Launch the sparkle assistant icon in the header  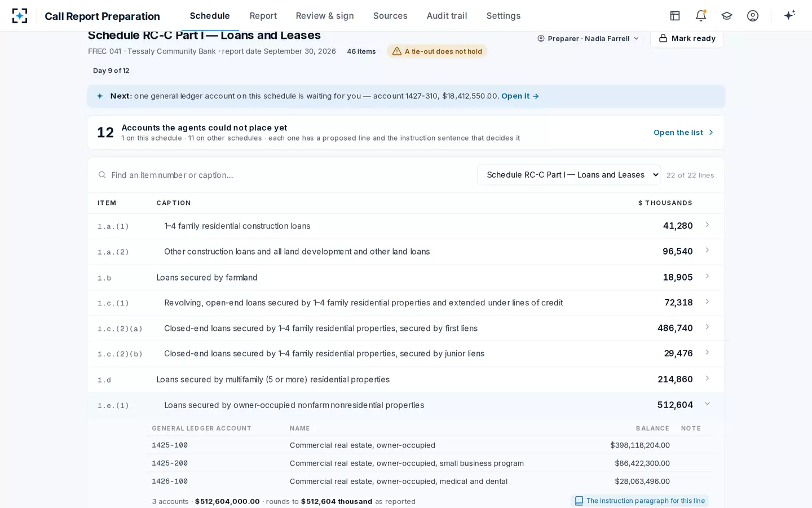pyautogui.click(x=789, y=15)
